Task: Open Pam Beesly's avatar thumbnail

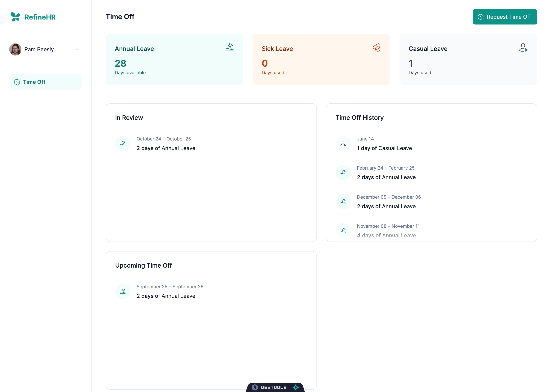Action: coord(15,50)
